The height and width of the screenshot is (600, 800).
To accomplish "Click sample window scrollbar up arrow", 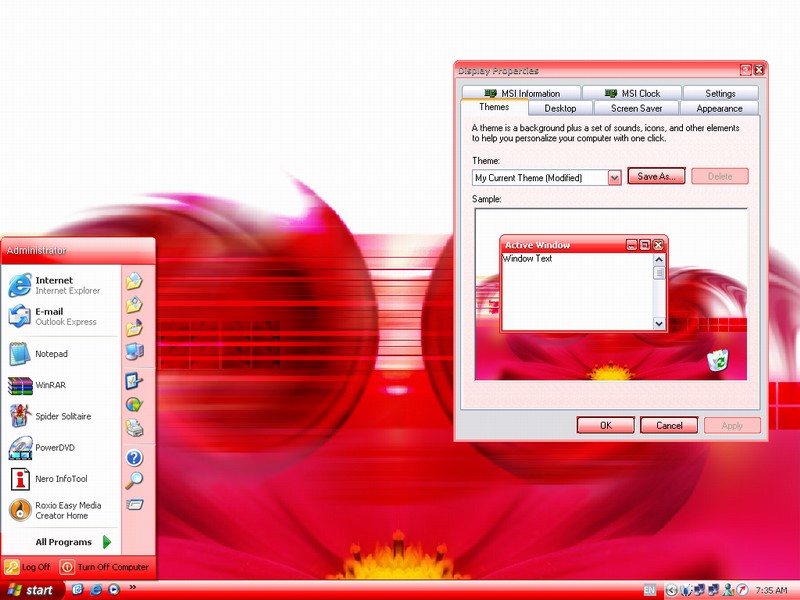I will pos(659,260).
